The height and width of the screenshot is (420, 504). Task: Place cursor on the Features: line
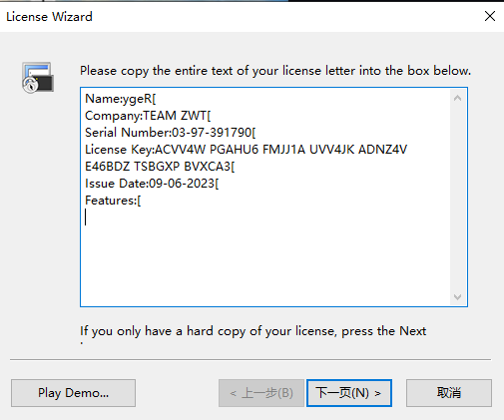[x=113, y=201]
